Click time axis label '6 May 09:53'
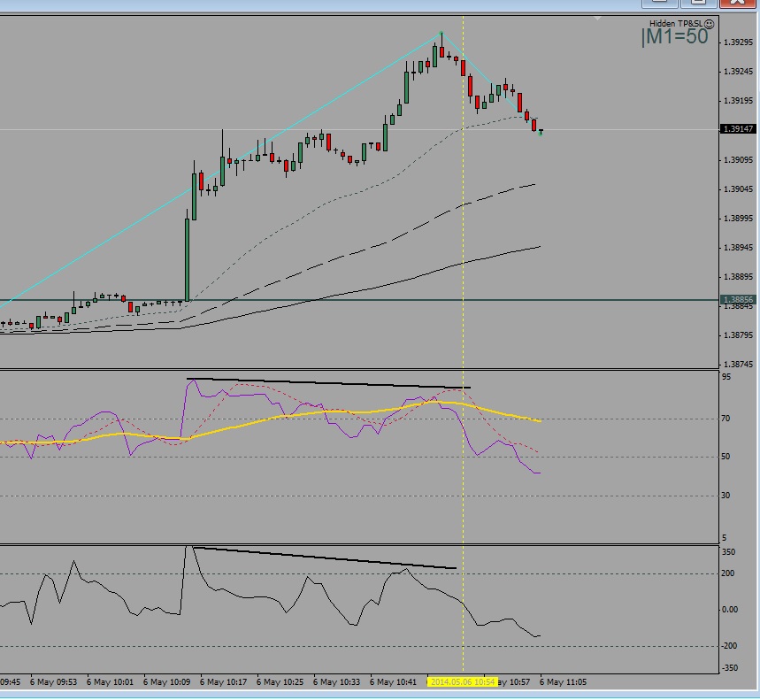 (53, 682)
